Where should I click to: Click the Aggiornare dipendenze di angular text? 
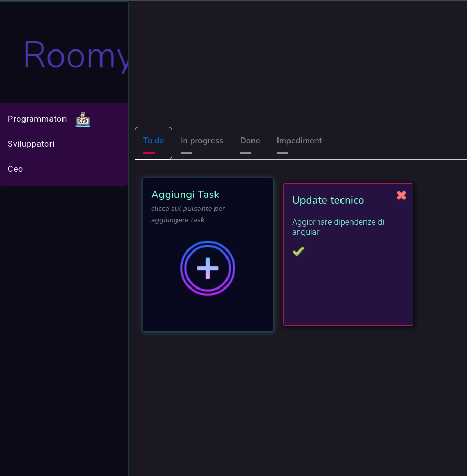point(337,227)
